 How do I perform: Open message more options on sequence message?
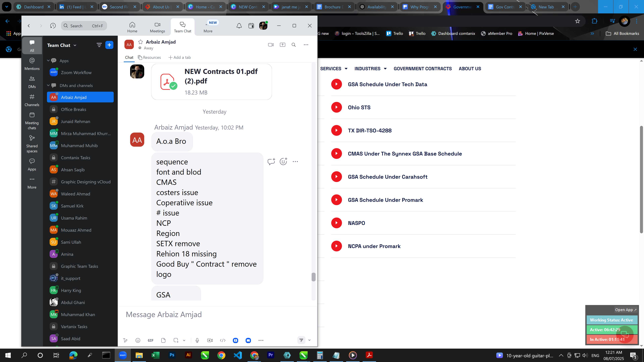click(295, 162)
